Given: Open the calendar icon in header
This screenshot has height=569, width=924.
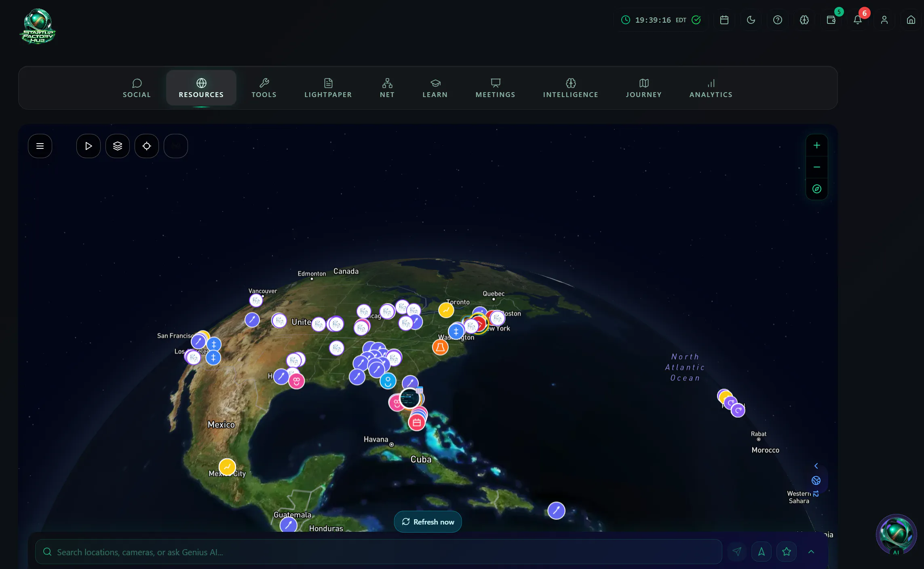Looking at the screenshot, I should pos(724,20).
